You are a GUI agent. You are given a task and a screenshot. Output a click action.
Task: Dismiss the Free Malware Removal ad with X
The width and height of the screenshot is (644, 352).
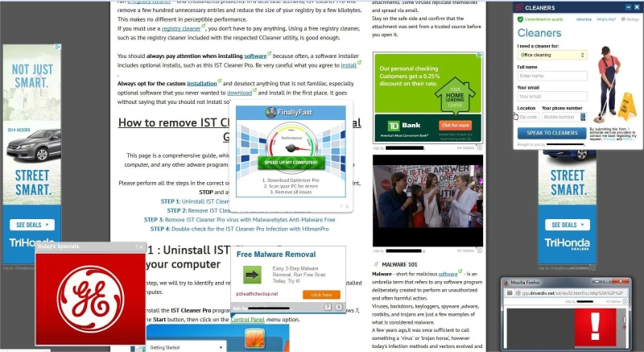point(339,307)
